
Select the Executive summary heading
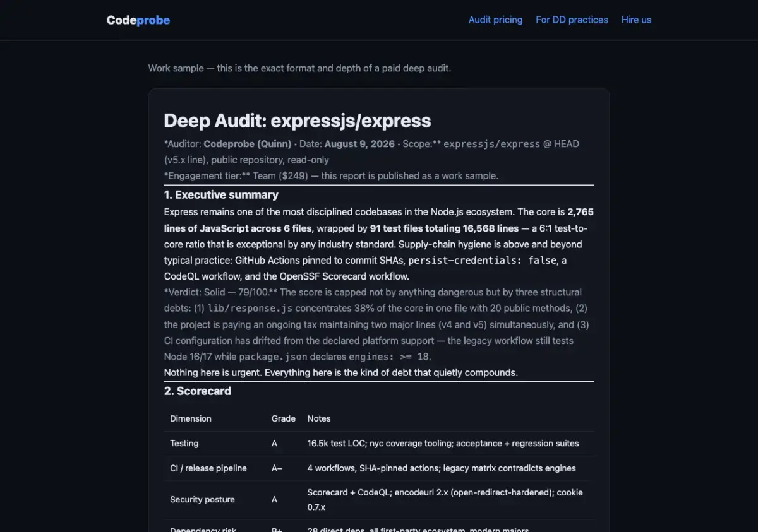click(x=221, y=194)
